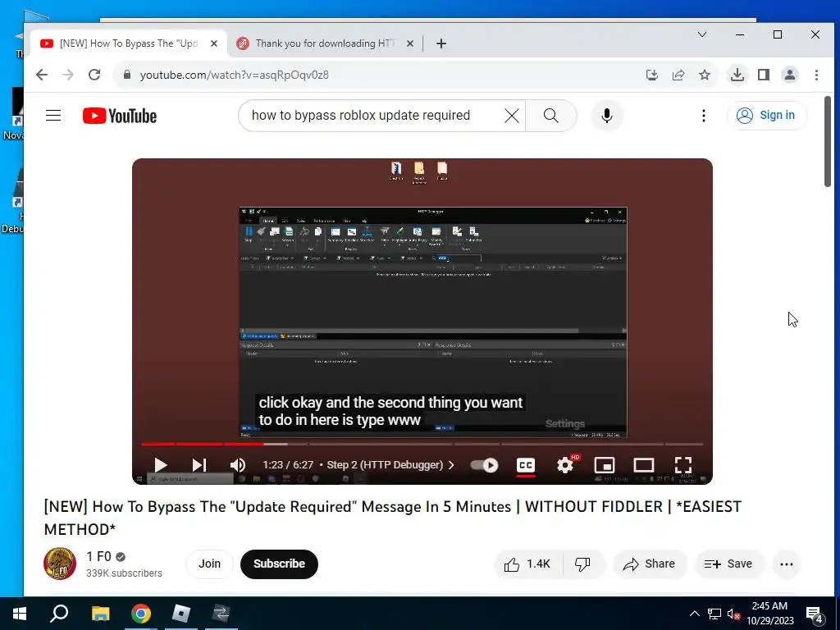This screenshot has width=840, height=630.
Task: Open Chrome tab search dropdown
Action: [702, 34]
